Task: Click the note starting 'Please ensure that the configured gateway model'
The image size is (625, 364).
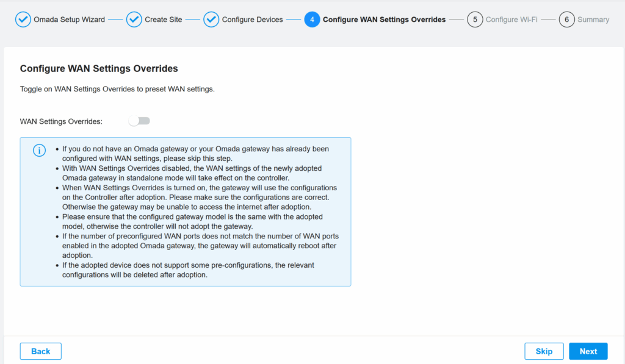Action: (192, 222)
